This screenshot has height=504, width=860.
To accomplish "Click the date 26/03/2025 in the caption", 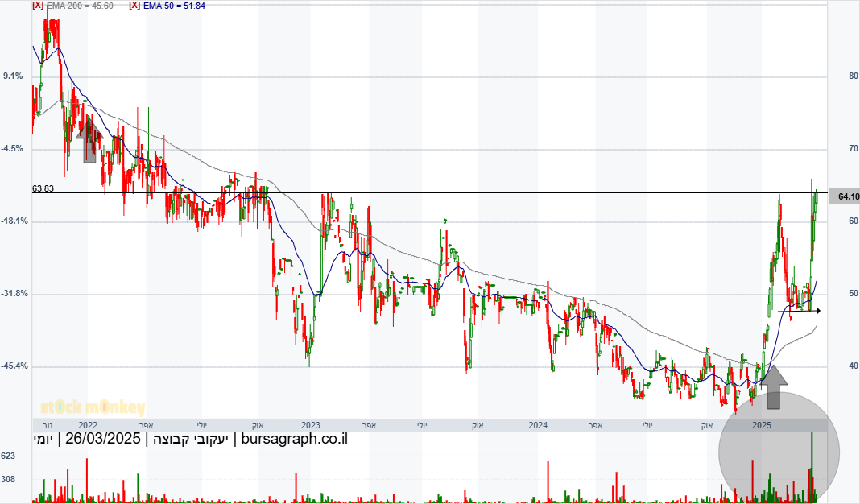I will tap(102, 439).
